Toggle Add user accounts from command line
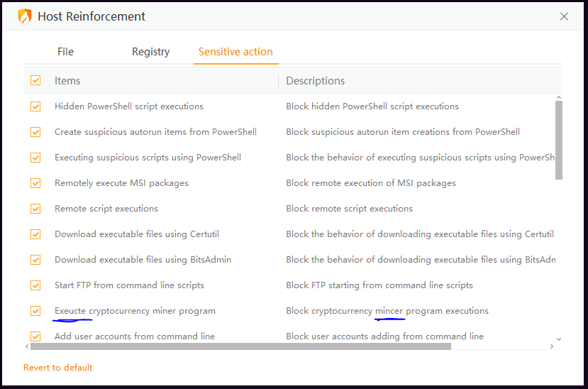Image resolution: width=588 pixels, height=389 pixels. click(x=35, y=336)
